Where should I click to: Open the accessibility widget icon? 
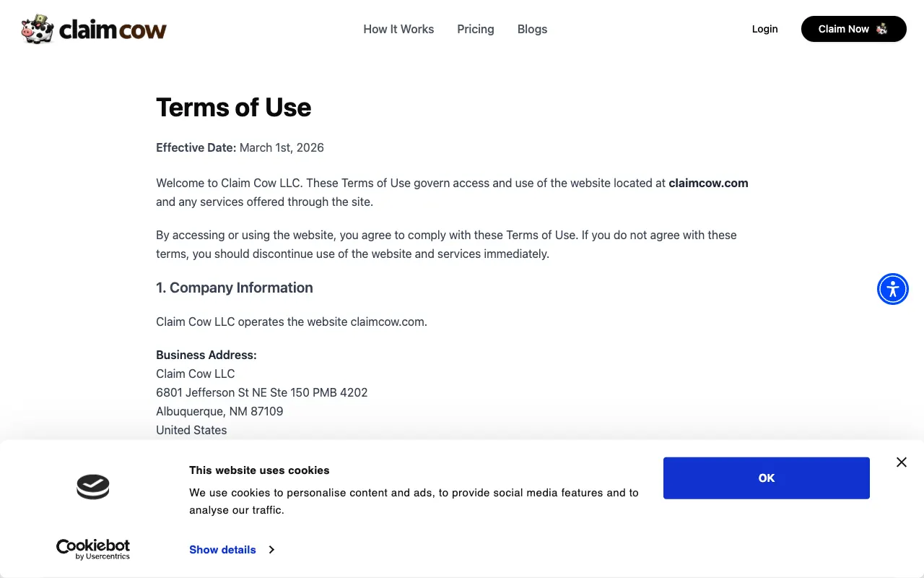pos(893,289)
